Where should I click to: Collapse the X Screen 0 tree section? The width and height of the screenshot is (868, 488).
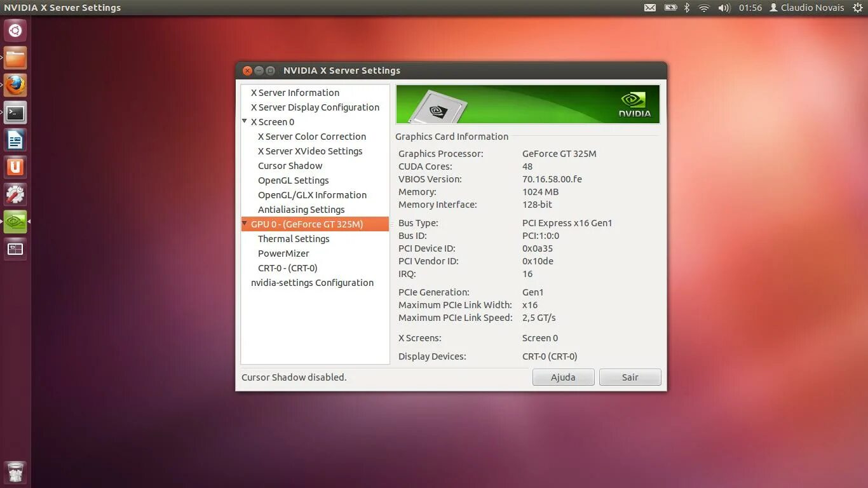pyautogui.click(x=244, y=121)
